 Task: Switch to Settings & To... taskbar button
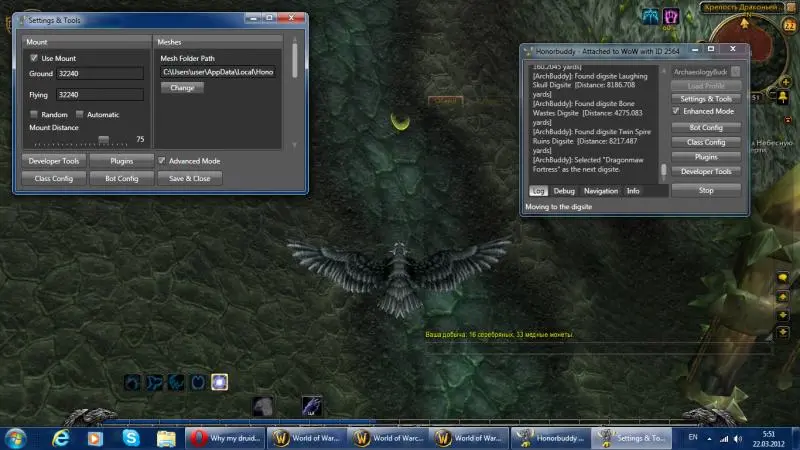coord(632,438)
